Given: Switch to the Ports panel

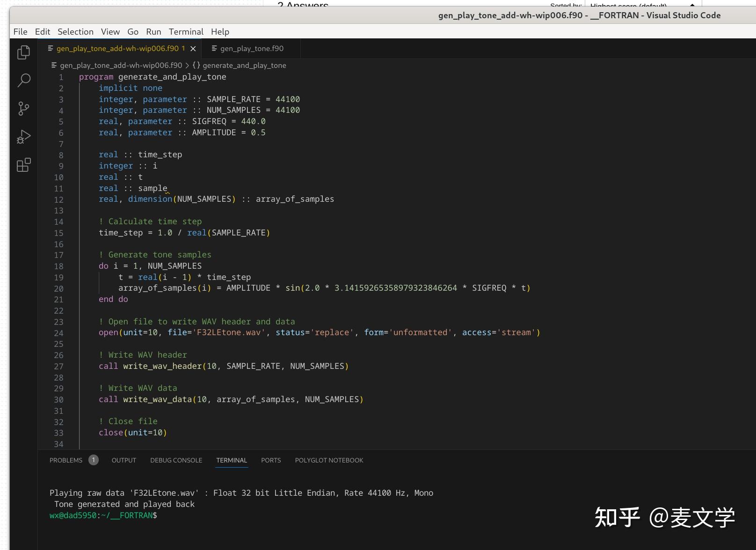Looking at the screenshot, I should (x=271, y=460).
